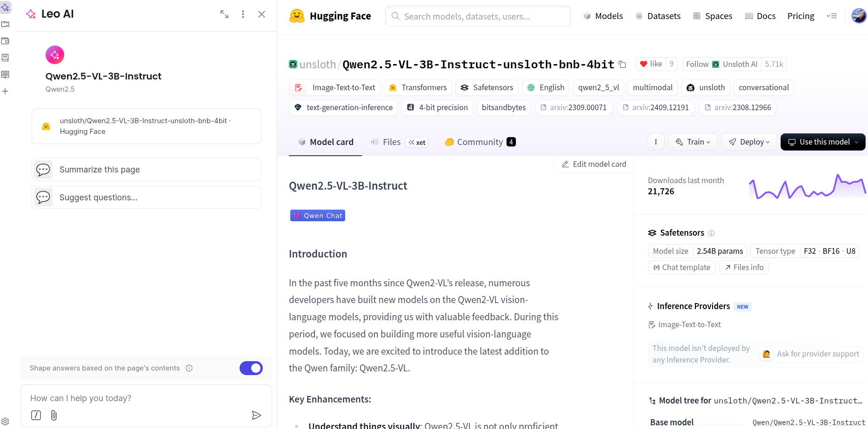Show info about page-content shaping
Image resolution: width=868 pixels, height=429 pixels.
pos(189,368)
